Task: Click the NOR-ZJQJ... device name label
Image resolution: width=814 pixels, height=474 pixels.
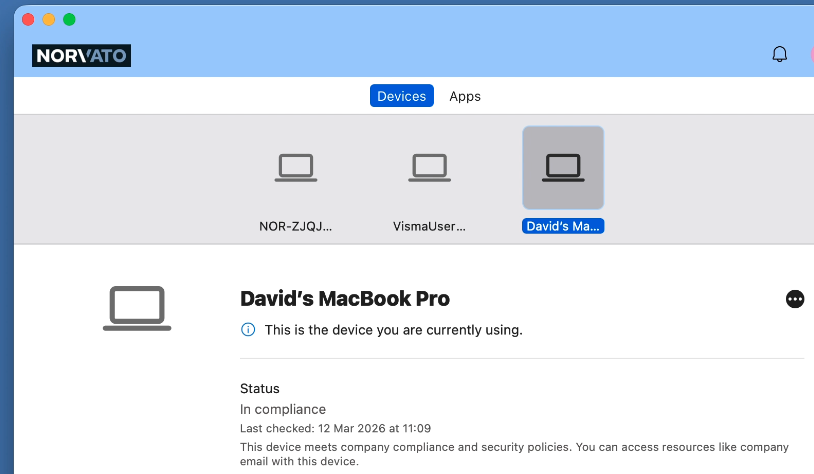Action: click(295, 226)
